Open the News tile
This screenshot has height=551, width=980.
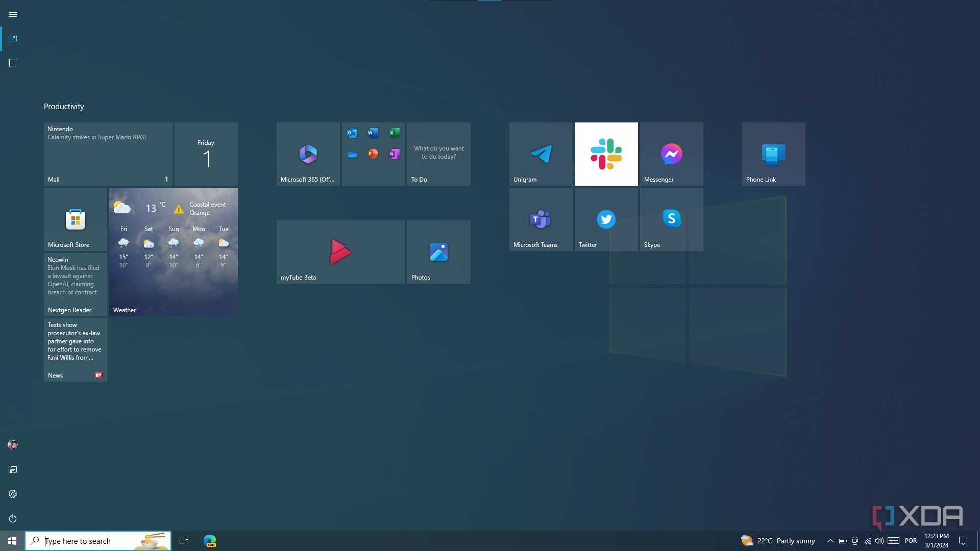coord(75,350)
